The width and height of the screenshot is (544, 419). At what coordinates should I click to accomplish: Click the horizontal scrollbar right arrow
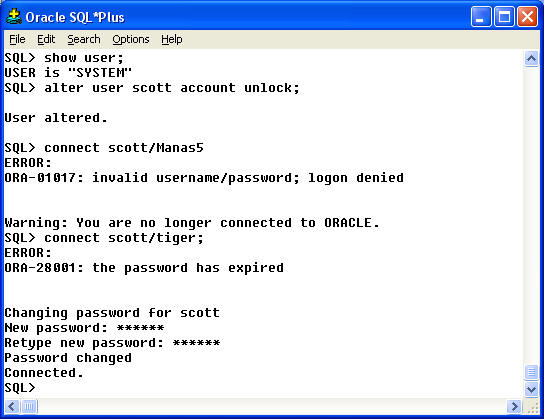(x=514, y=406)
